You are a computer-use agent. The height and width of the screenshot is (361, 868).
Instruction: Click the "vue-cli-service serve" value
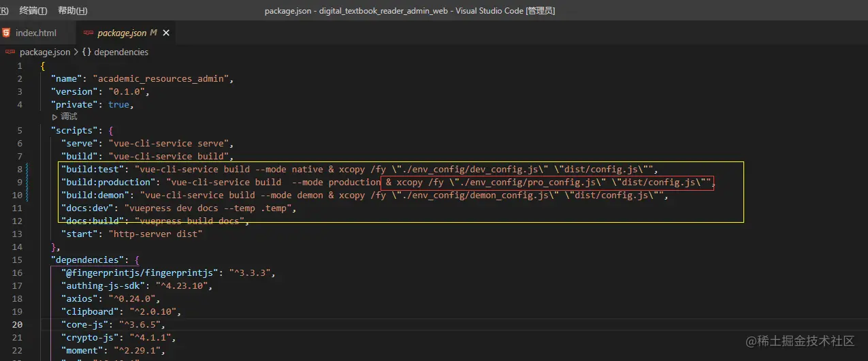click(x=170, y=143)
